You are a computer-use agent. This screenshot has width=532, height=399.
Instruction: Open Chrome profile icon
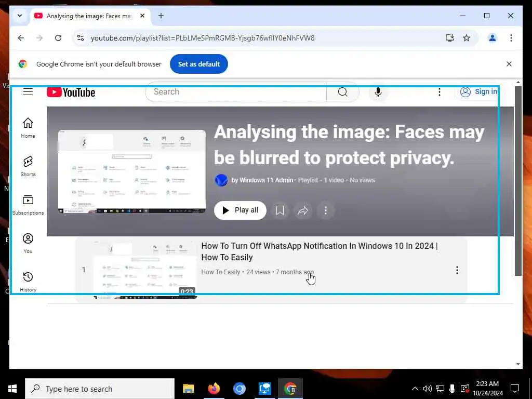[493, 37]
